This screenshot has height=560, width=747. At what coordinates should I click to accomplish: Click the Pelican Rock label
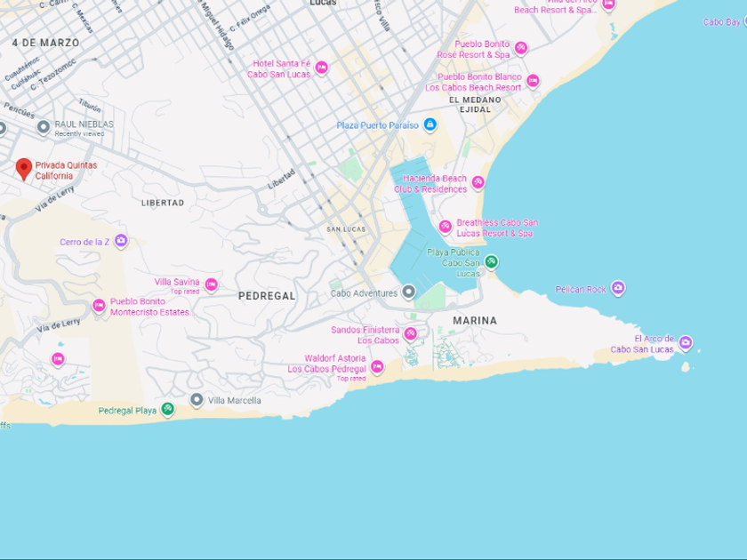[580, 289]
